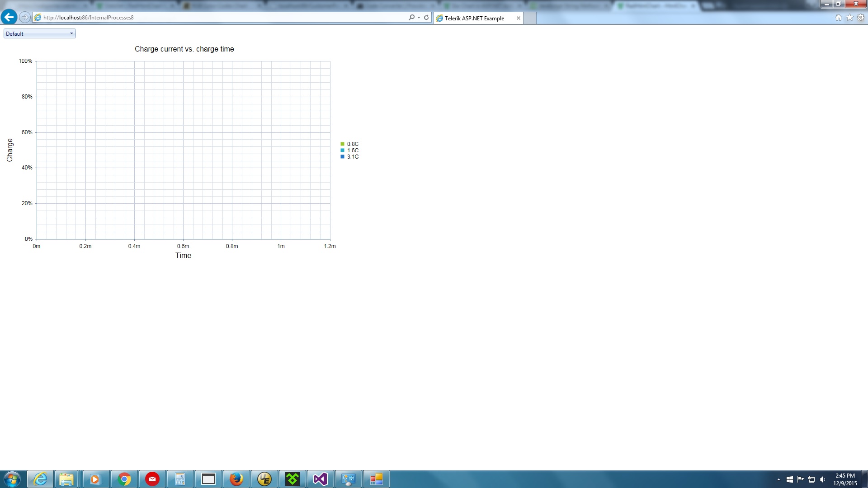Select the Telerik ASP.NET Example tab

(x=474, y=18)
